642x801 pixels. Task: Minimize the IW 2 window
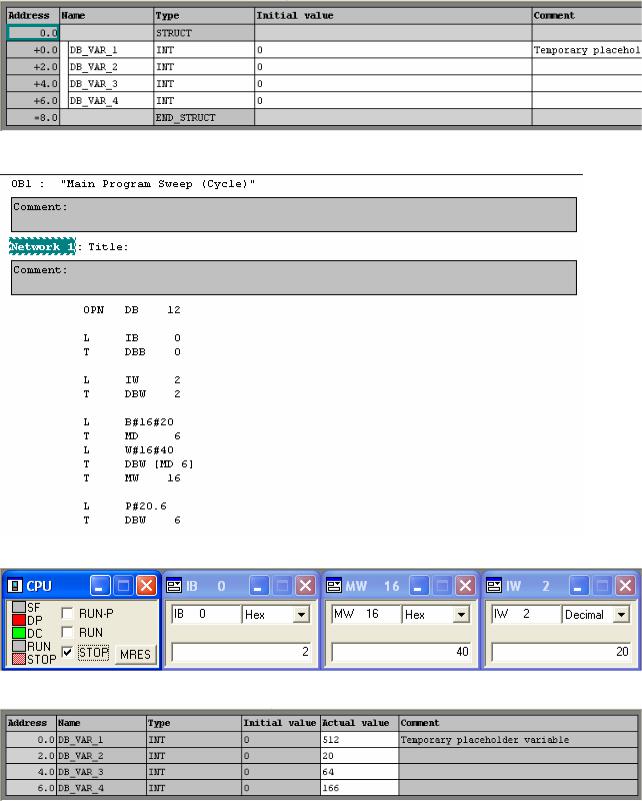(x=579, y=586)
